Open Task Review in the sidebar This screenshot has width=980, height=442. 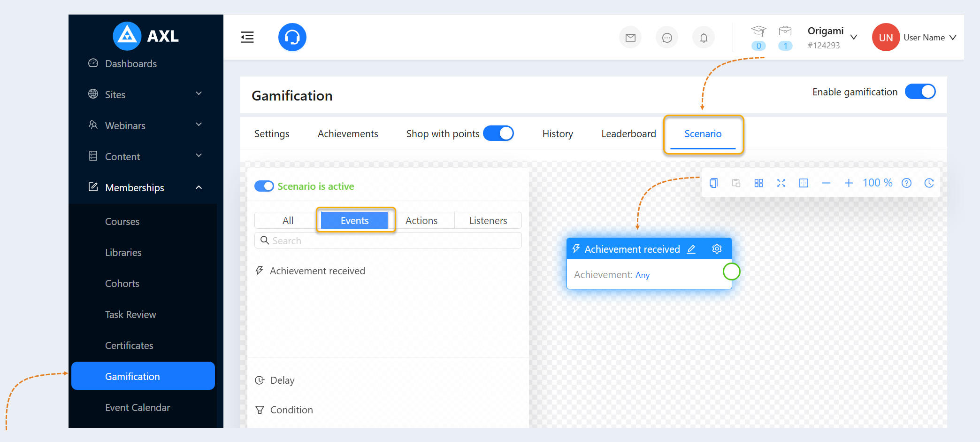130,314
